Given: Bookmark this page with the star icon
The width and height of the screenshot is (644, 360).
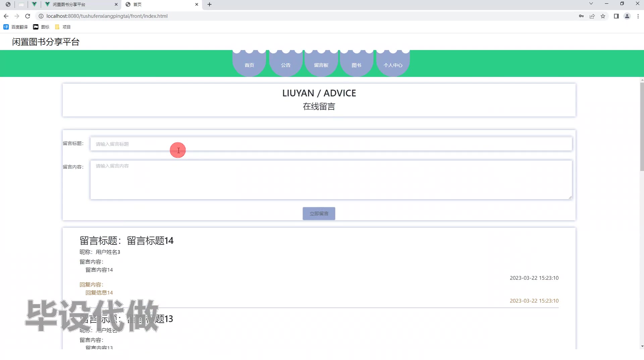Looking at the screenshot, I should click(603, 16).
